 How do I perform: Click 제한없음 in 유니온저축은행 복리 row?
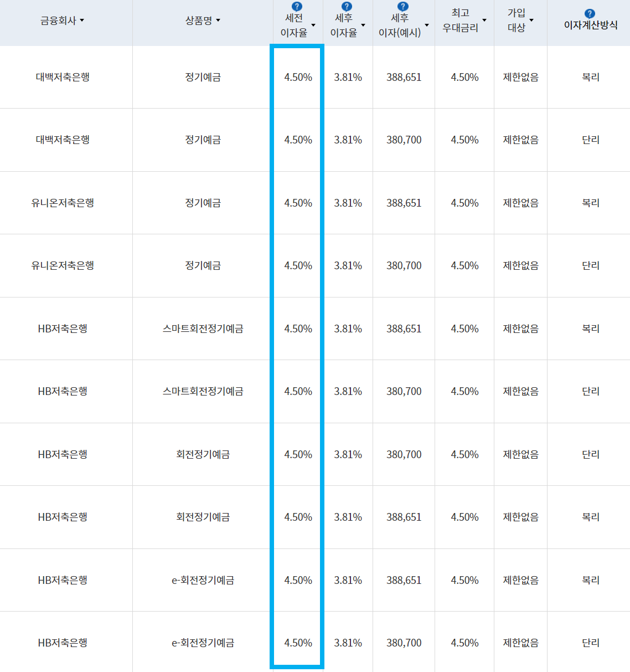click(521, 203)
